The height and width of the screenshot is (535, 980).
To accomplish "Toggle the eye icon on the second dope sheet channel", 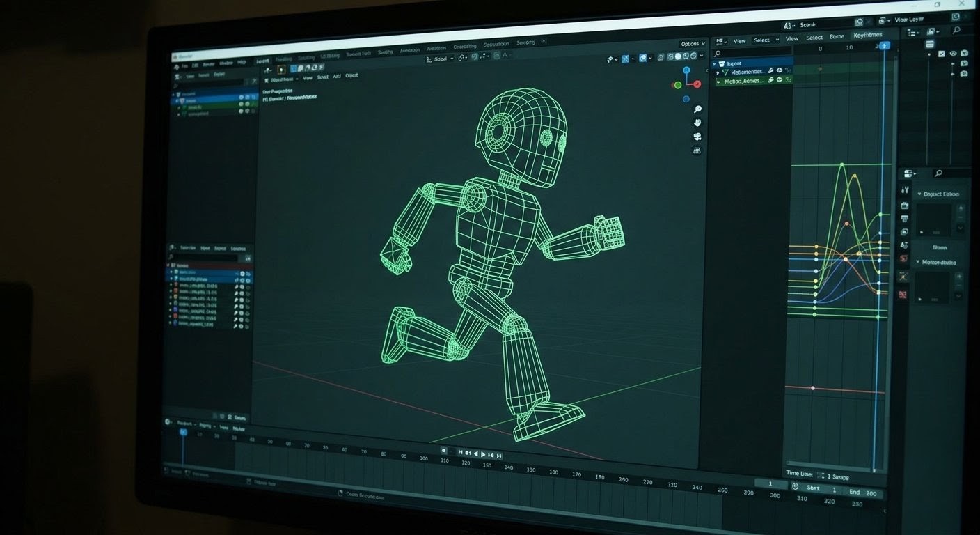I will pyautogui.click(x=780, y=70).
